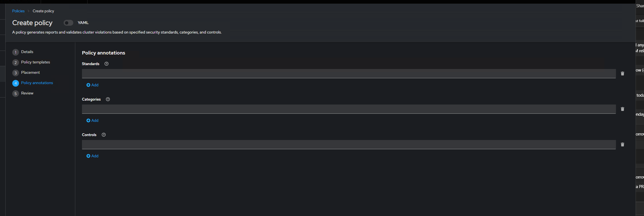
Task: Go to the Placement wizard step
Action: click(30, 72)
